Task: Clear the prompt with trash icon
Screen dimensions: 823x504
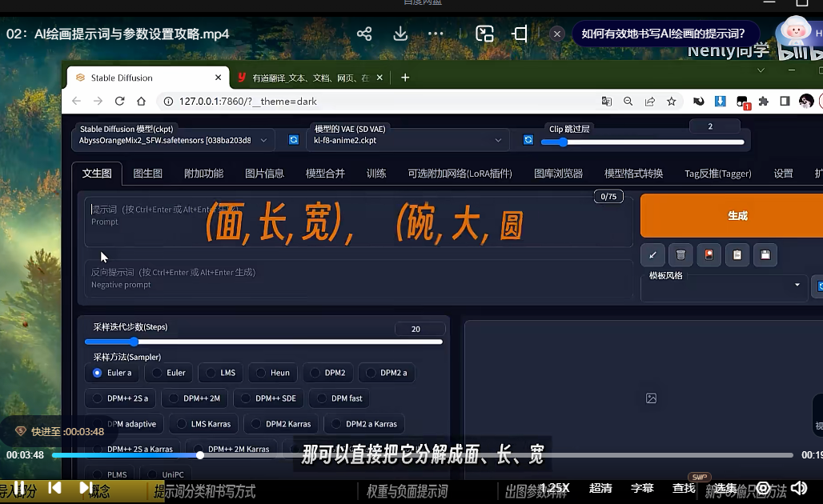Action: [680, 255]
